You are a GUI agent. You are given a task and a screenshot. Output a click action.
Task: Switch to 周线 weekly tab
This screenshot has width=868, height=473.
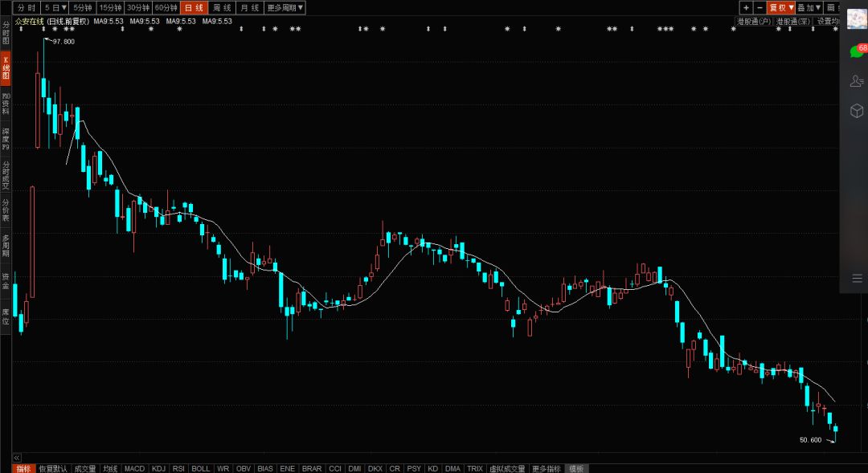tap(222, 8)
